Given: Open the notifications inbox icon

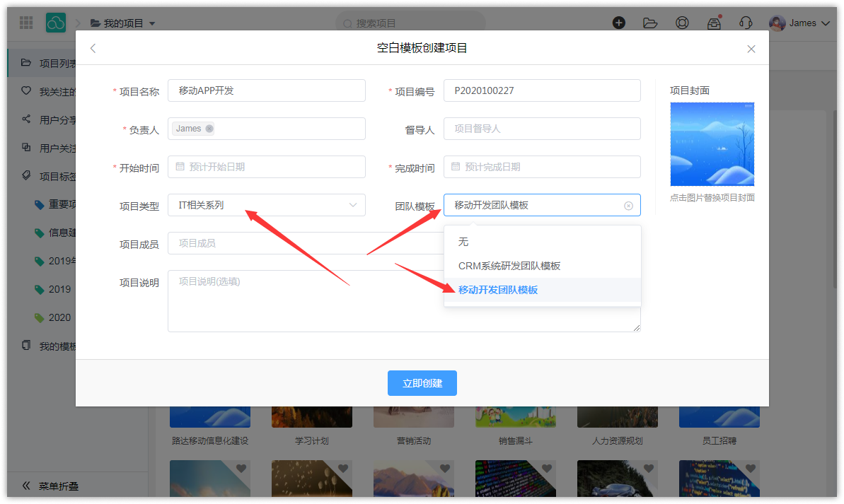Looking at the screenshot, I should pos(714,23).
